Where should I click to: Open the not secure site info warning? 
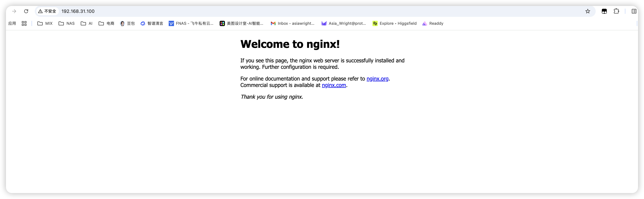(47, 11)
